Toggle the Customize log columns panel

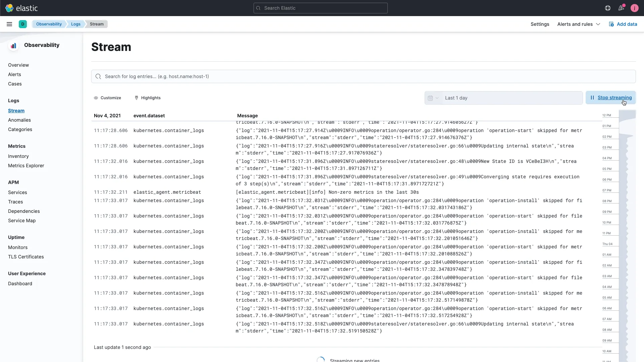point(107,98)
